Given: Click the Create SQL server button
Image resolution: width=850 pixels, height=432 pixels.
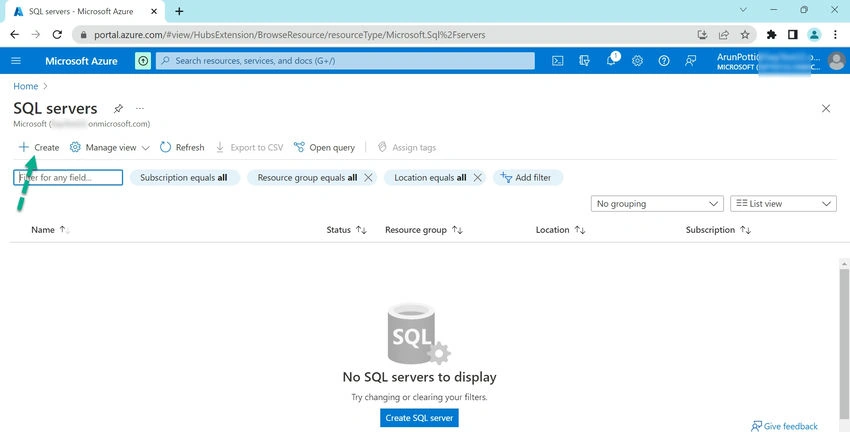Looking at the screenshot, I should pos(419,418).
